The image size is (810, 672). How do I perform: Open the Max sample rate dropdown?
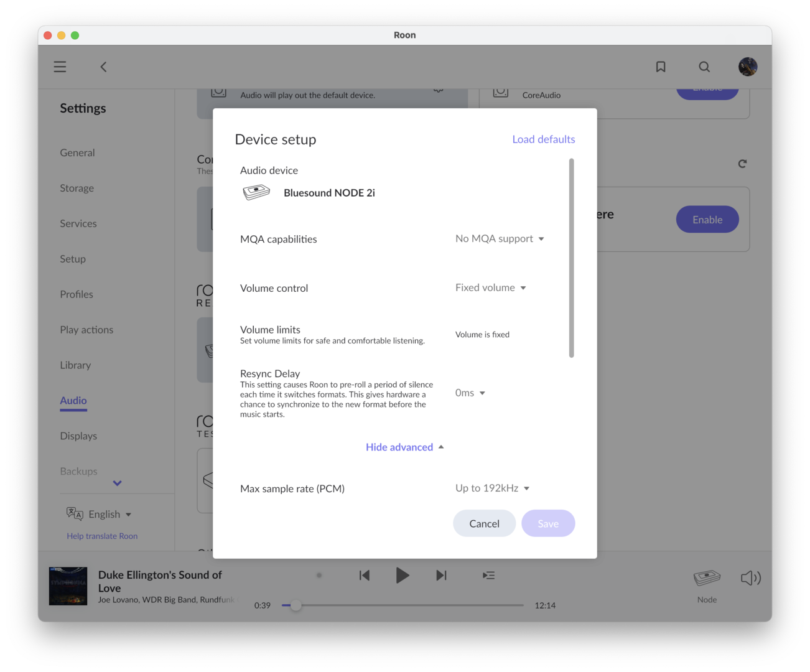[x=492, y=488]
